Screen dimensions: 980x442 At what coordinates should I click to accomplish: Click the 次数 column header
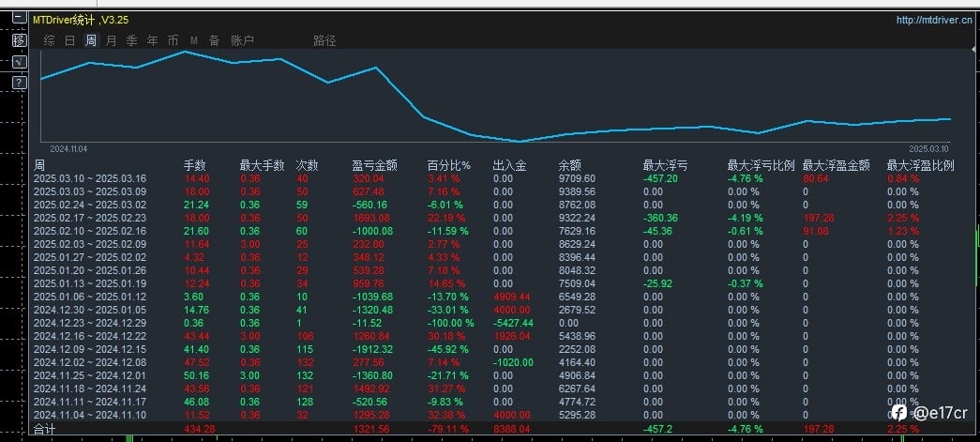coord(307,166)
